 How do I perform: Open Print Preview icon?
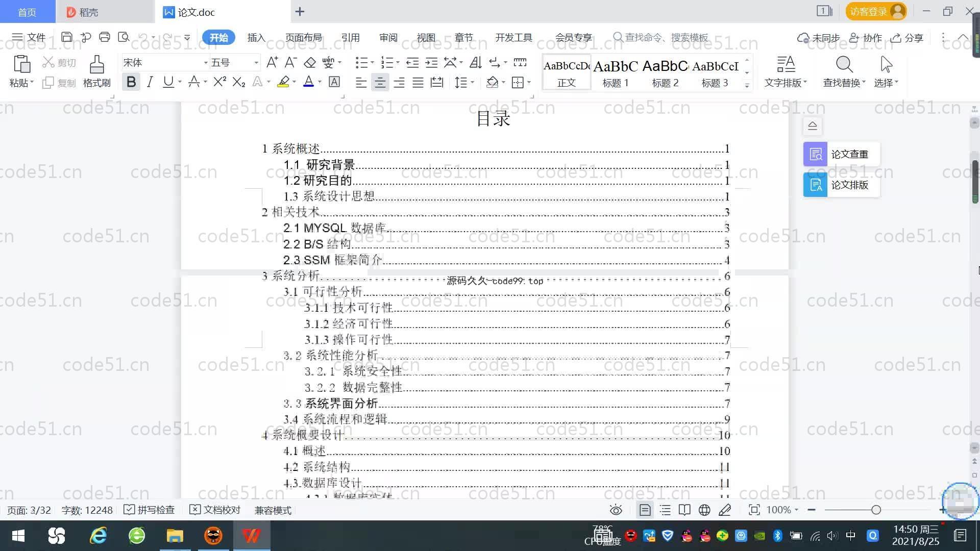coord(124,37)
